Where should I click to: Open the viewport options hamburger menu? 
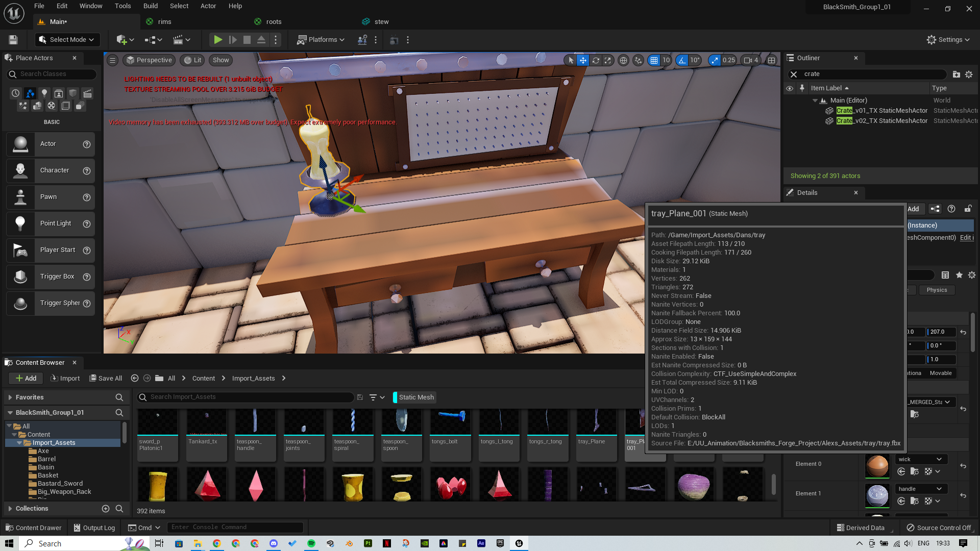[113, 60]
